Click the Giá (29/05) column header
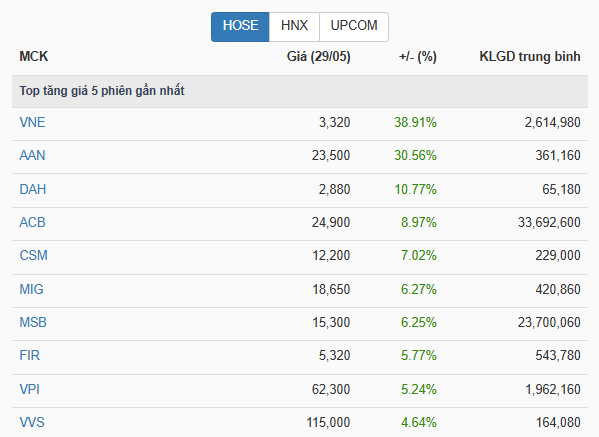This screenshot has width=599, height=437. coord(319,57)
